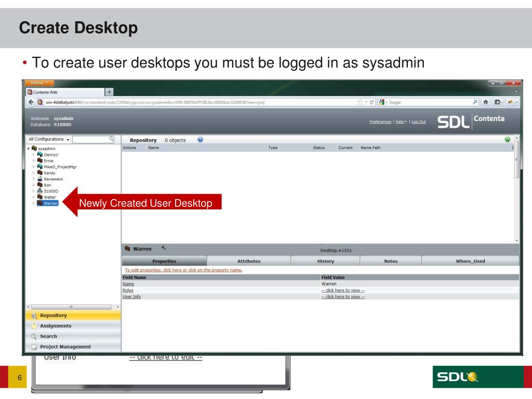Click the Preferences link
Screen dimensions: 532x399
(x=380, y=122)
